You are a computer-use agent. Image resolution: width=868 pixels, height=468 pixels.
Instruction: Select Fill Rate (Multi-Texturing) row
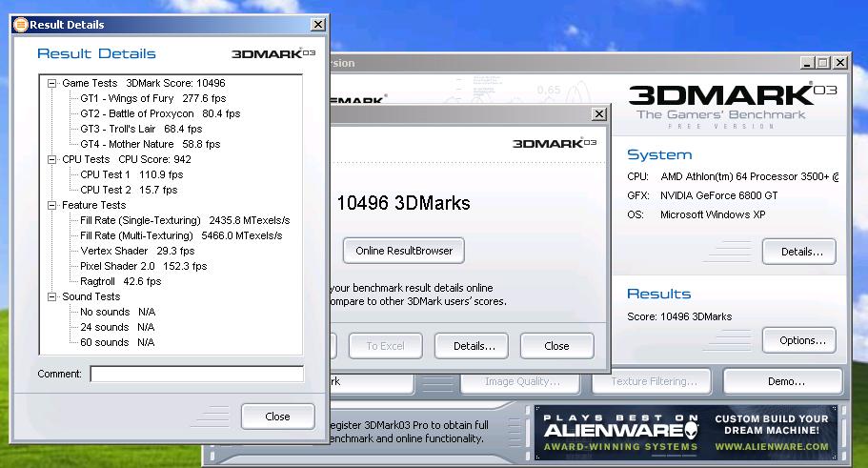point(181,236)
